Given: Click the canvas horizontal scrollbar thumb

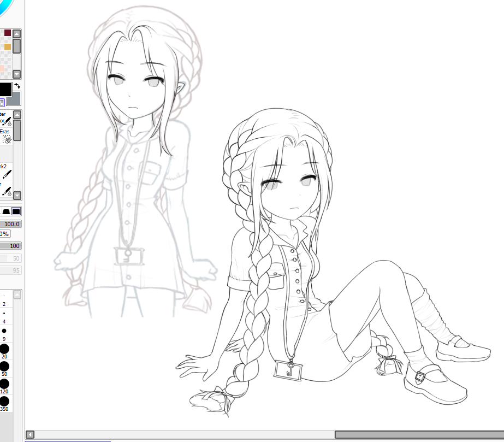Looking at the screenshot, I should [x=419, y=434].
